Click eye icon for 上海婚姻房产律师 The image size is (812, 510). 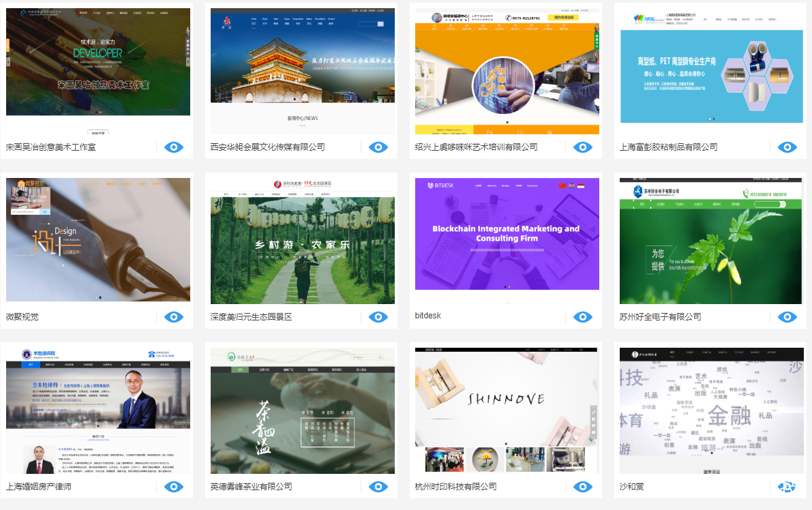point(174,487)
